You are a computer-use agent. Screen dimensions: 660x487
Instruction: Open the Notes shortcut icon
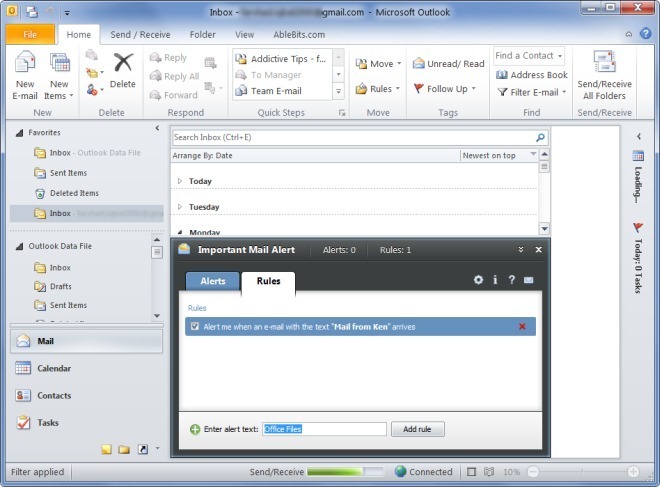(x=106, y=450)
